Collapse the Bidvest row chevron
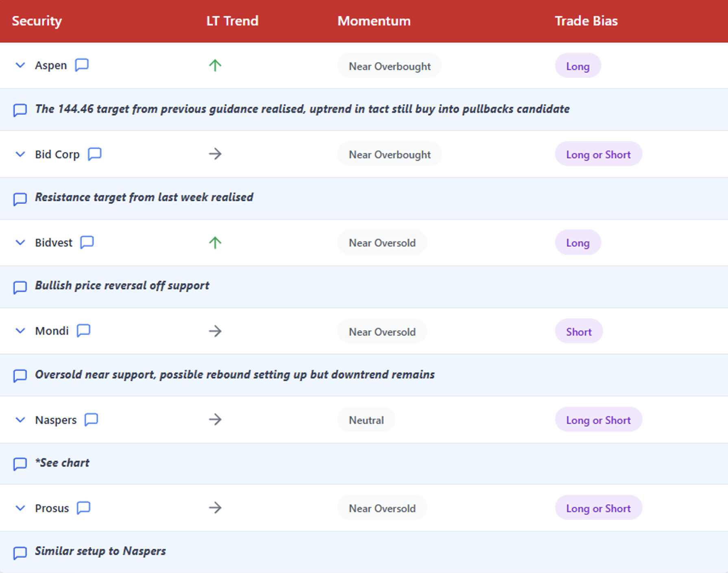This screenshot has width=728, height=573. [20, 243]
